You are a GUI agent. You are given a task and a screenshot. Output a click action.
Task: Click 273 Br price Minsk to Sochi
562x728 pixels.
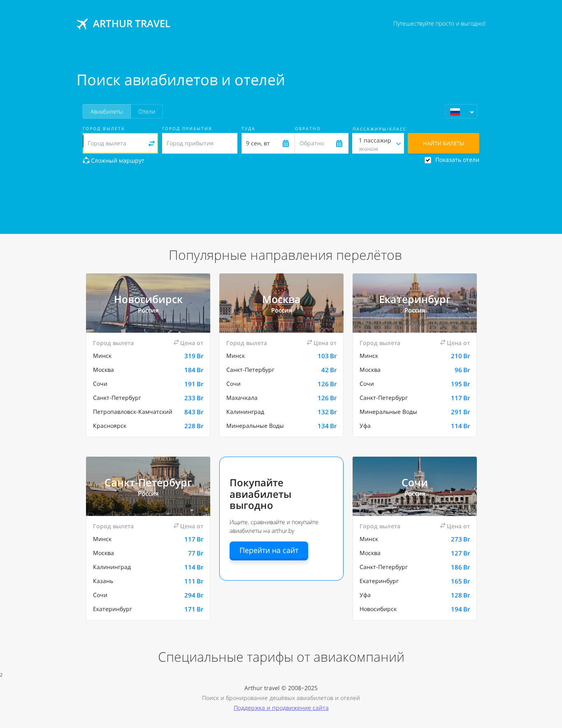[460, 539]
